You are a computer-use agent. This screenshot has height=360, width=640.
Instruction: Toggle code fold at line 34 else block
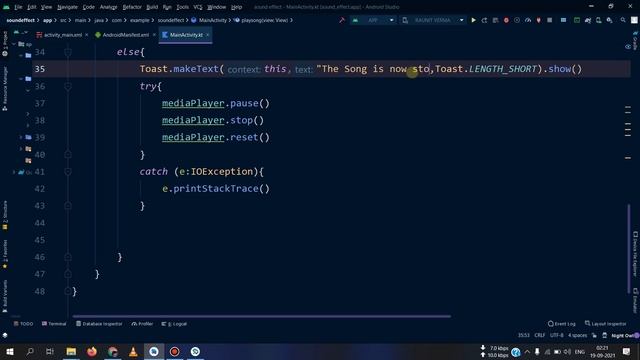pos(68,52)
